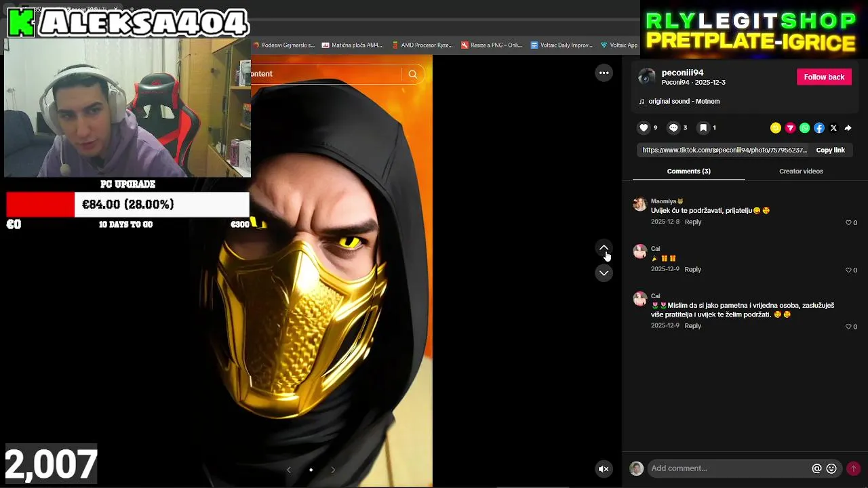This screenshot has width=868, height=488.
Task: Click the search magnifier icon
Action: (x=413, y=74)
